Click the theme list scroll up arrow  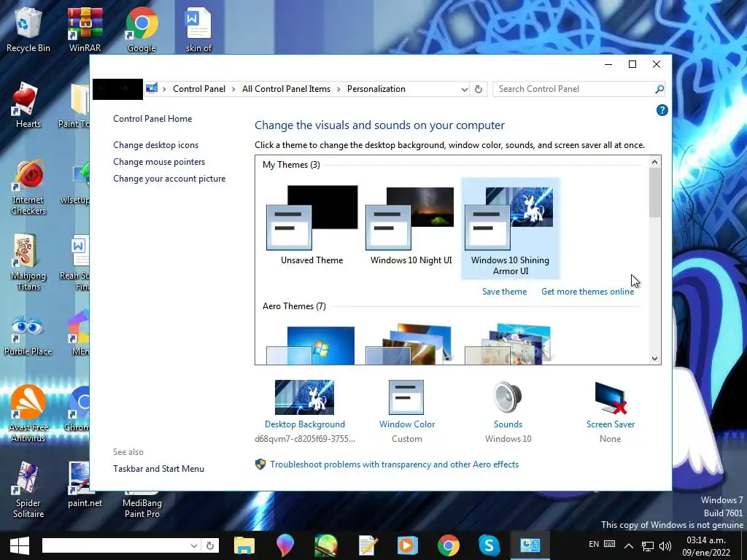654,163
